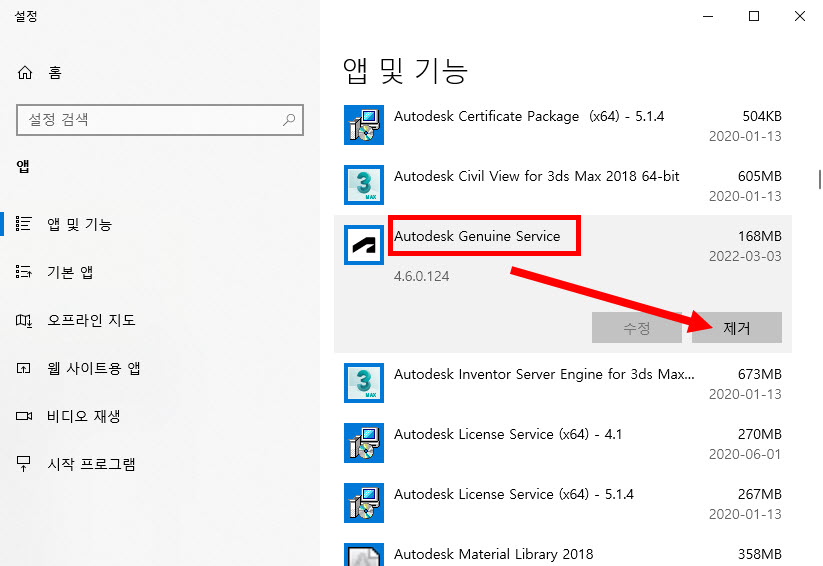Click the search magnifier icon in settings search
Viewport: 823px width, 566px height.
[x=289, y=120]
